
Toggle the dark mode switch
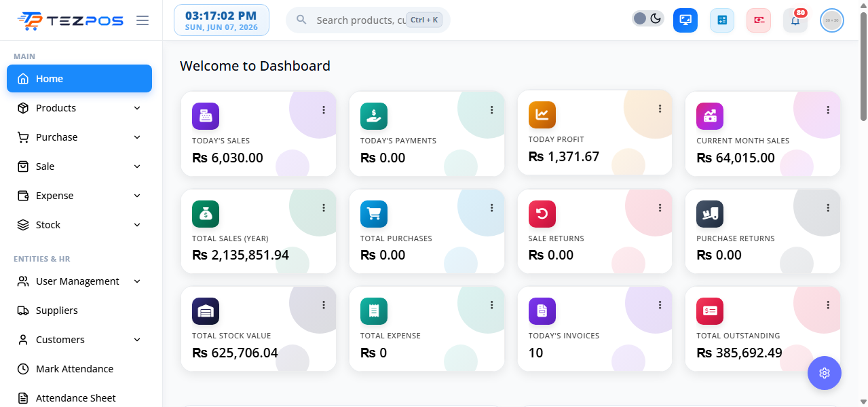click(x=647, y=18)
